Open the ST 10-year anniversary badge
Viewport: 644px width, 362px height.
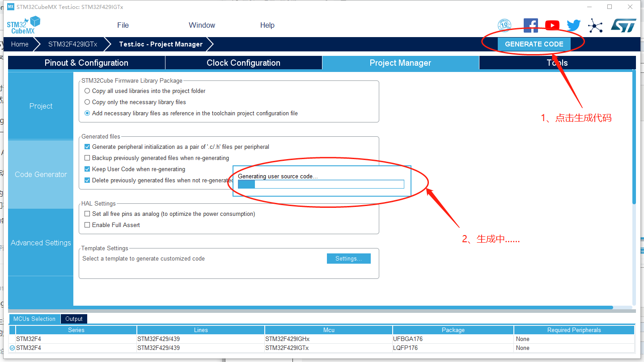tap(504, 25)
